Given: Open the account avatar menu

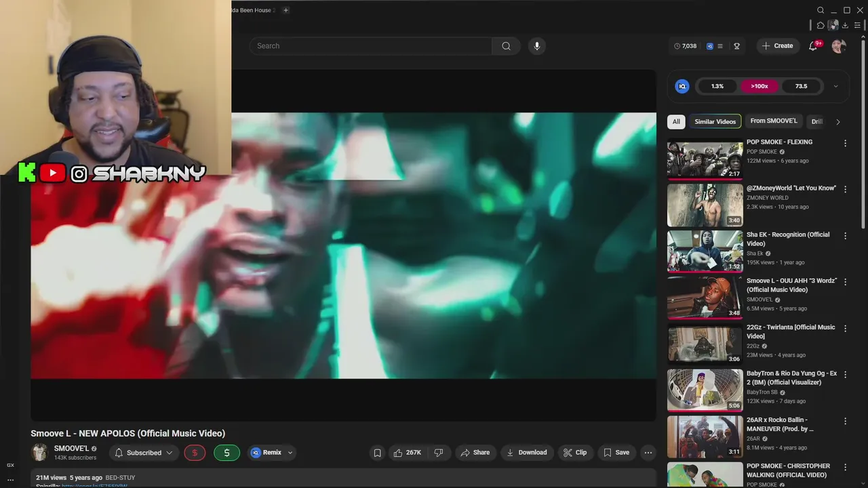Looking at the screenshot, I should (839, 46).
